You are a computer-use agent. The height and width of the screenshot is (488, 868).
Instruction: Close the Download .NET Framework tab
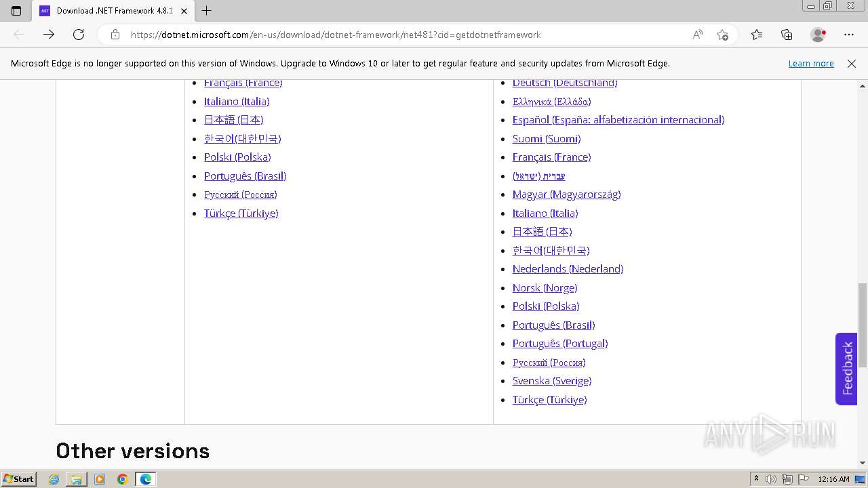click(184, 11)
